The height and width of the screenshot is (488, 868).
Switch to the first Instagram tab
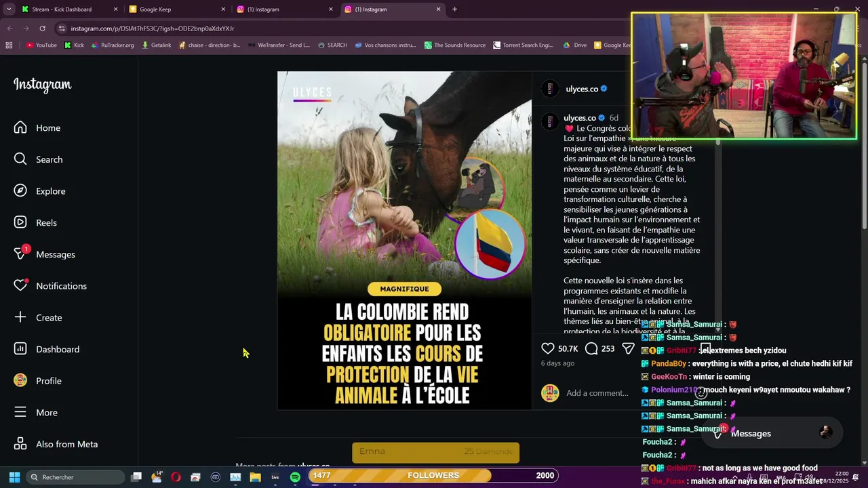(283, 9)
